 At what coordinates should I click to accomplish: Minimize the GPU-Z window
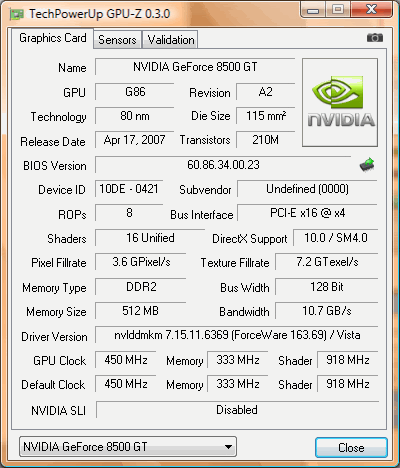pyautogui.click(x=313, y=9)
